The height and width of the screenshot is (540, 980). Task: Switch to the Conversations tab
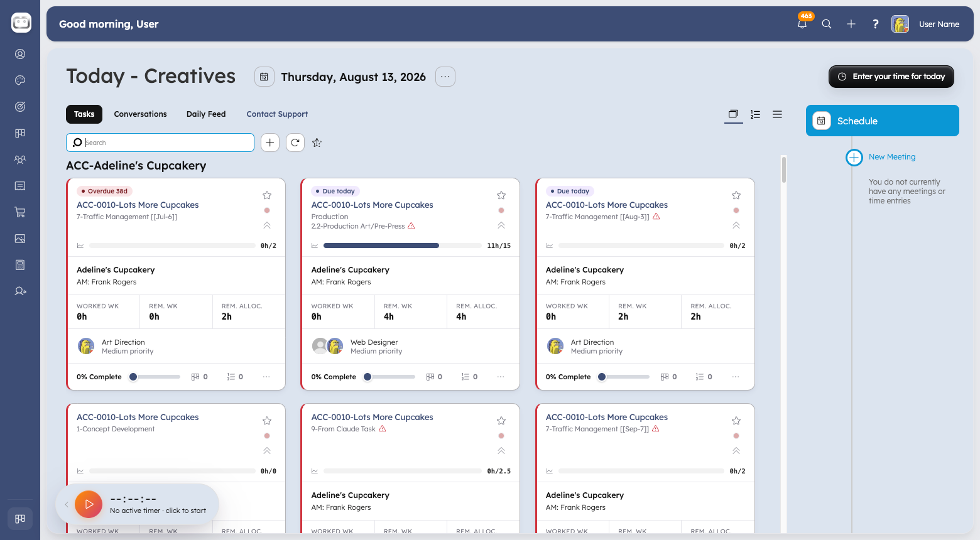click(141, 114)
